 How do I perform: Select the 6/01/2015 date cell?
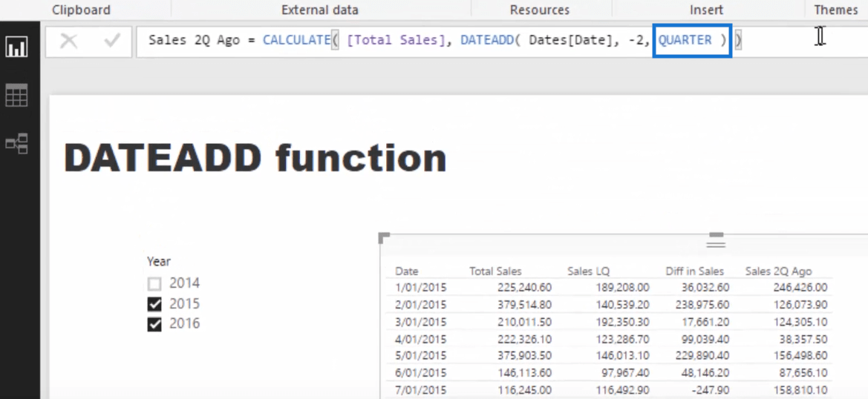point(421,373)
